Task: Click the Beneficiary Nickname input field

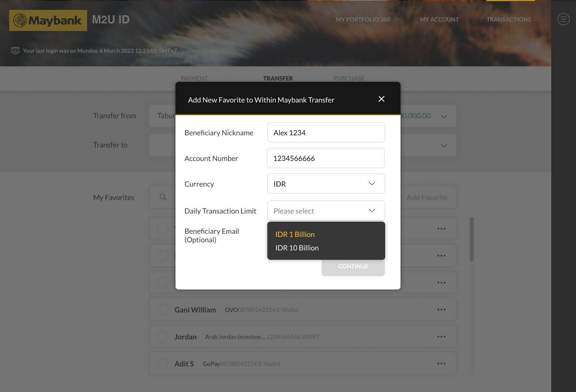Action: pyautogui.click(x=326, y=133)
